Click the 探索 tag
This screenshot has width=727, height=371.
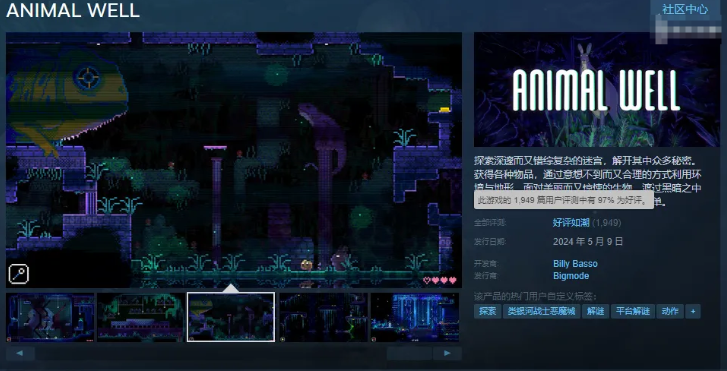(487, 311)
